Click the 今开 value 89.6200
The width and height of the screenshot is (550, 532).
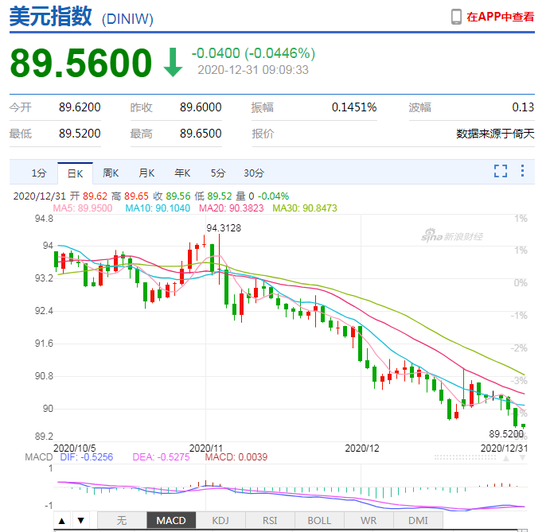80,107
